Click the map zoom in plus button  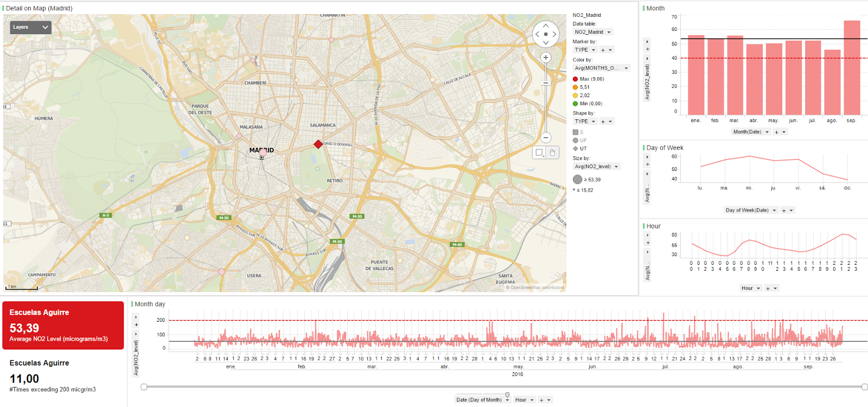click(546, 58)
